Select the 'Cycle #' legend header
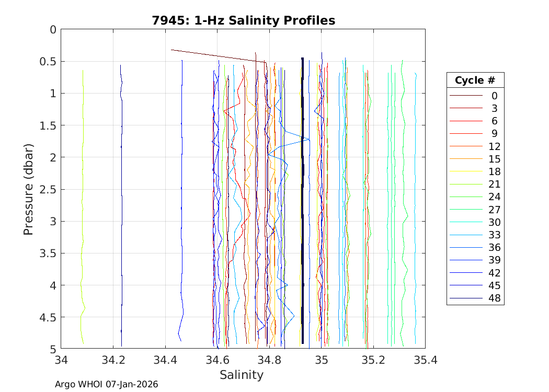 pyautogui.click(x=475, y=80)
